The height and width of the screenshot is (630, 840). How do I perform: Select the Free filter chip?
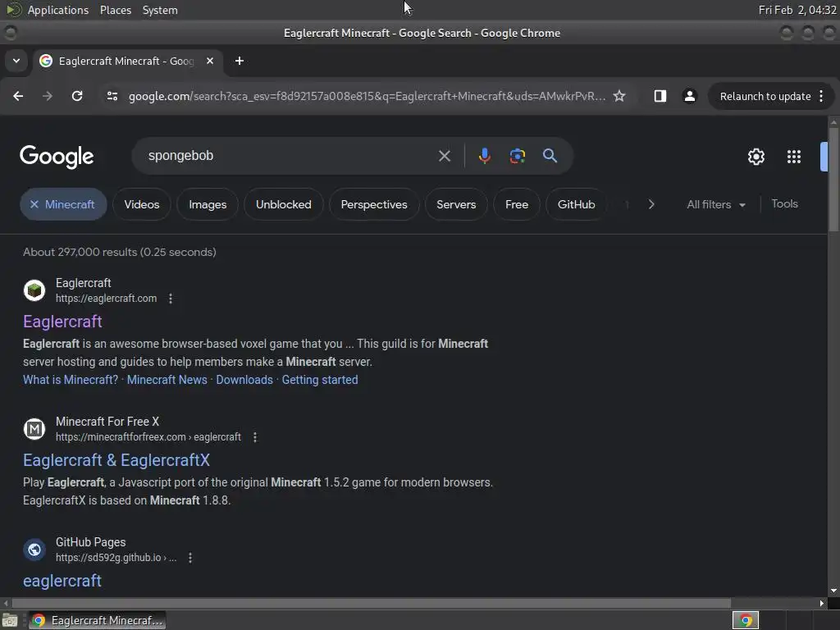(x=517, y=204)
